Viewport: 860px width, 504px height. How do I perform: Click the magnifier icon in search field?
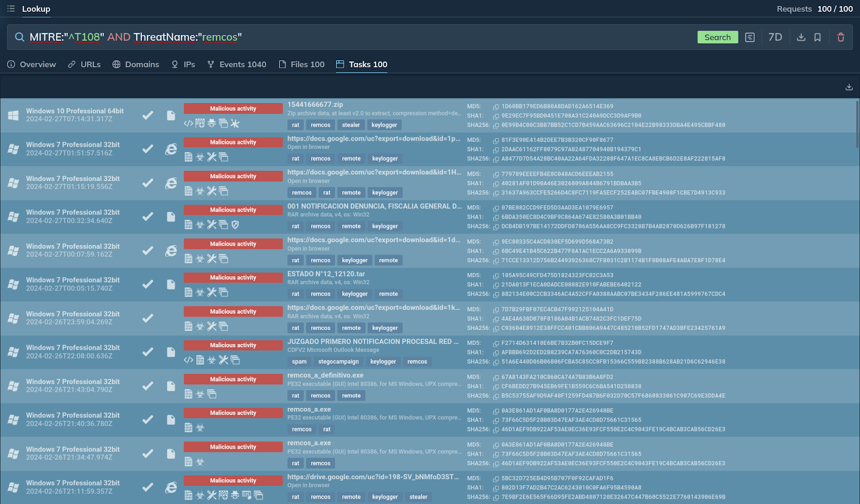pos(19,37)
